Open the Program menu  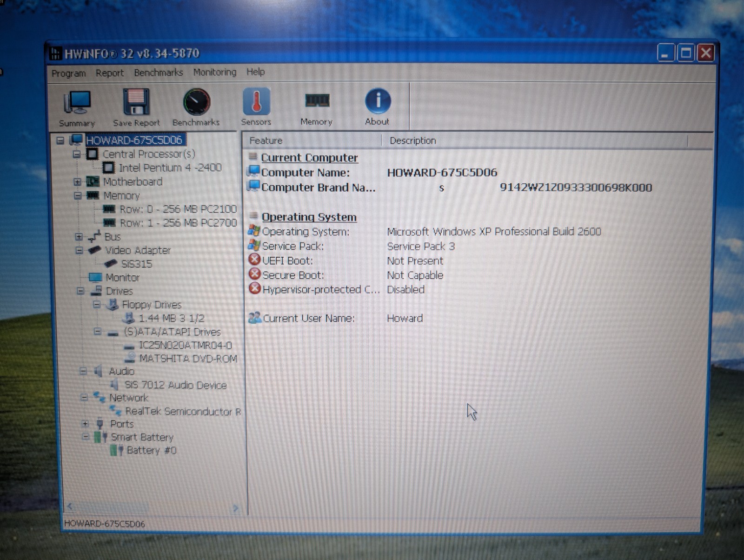[x=69, y=73]
